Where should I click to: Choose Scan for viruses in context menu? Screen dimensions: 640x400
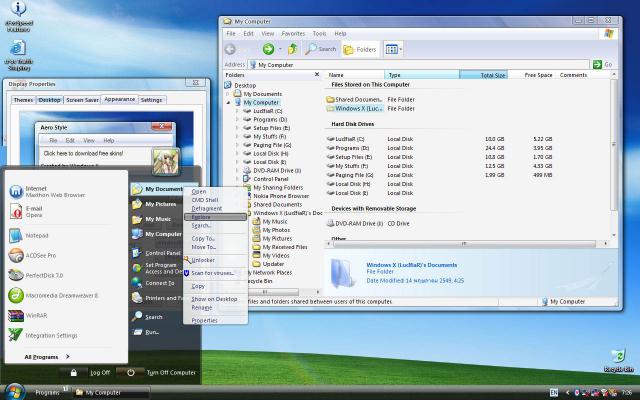(x=212, y=273)
